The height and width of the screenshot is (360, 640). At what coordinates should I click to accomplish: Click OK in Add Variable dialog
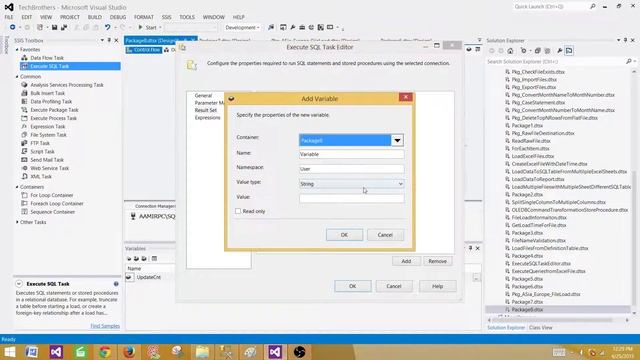[x=344, y=235]
